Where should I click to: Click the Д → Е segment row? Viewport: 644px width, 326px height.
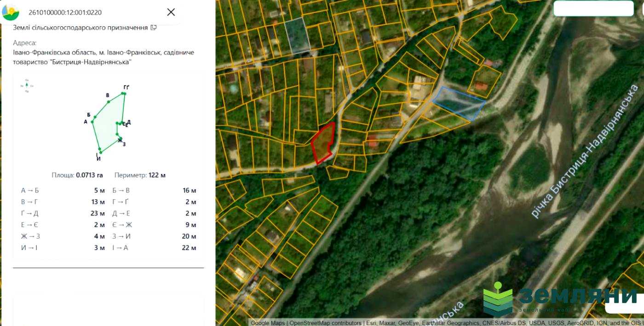pyautogui.click(x=154, y=213)
